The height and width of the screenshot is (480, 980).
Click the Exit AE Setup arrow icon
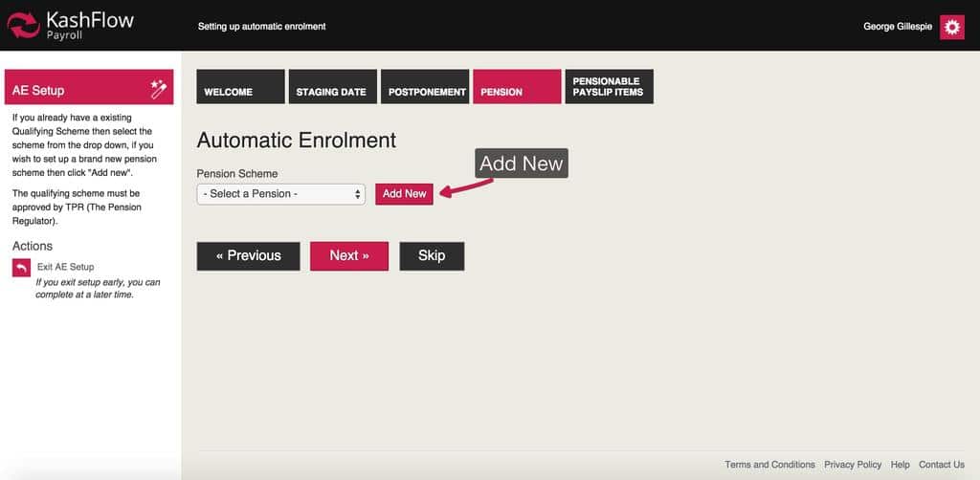(22, 269)
